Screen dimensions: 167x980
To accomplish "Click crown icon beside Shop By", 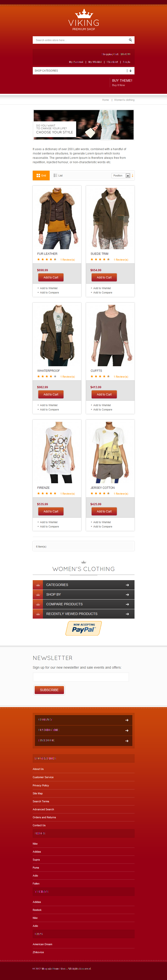I will (38, 594).
